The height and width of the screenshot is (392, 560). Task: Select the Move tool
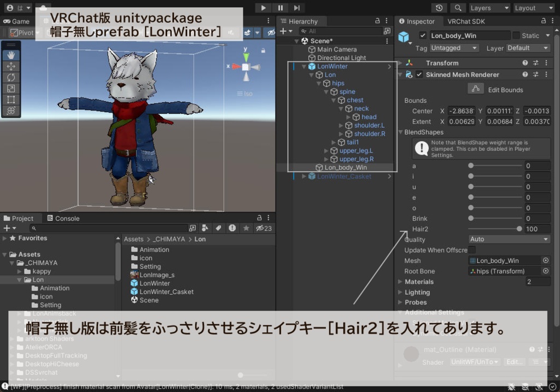(11, 66)
